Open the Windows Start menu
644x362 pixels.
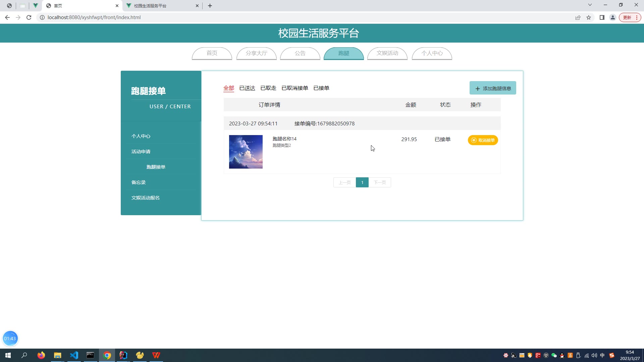click(8, 355)
